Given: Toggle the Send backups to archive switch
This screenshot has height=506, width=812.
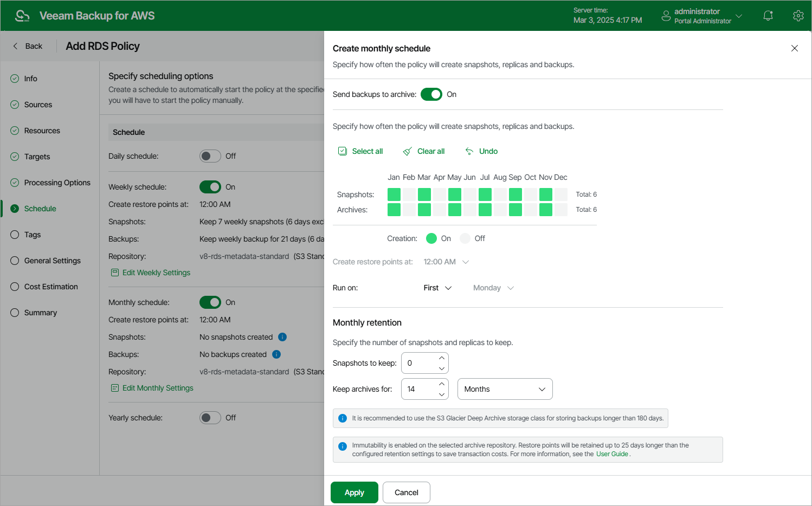Looking at the screenshot, I should click(431, 94).
